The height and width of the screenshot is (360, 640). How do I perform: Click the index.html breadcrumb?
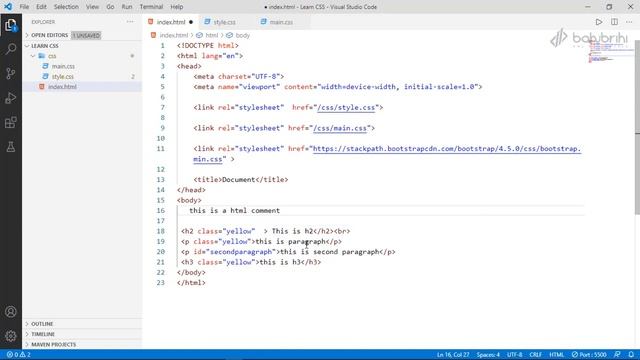pos(170,36)
